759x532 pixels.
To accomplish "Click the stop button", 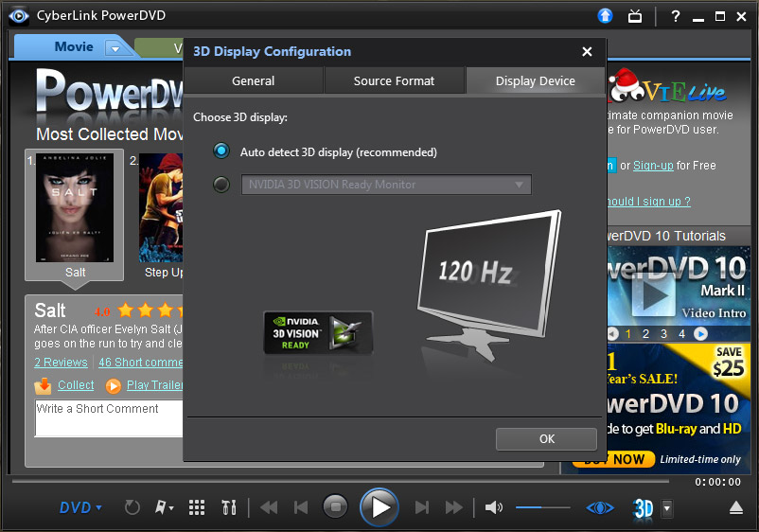I will [x=335, y=507].
